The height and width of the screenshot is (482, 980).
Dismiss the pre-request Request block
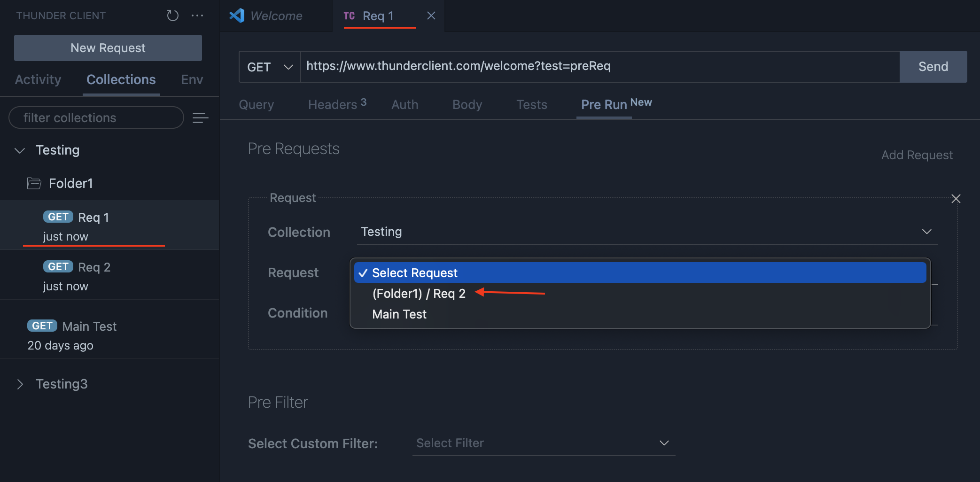pos(956,198)
